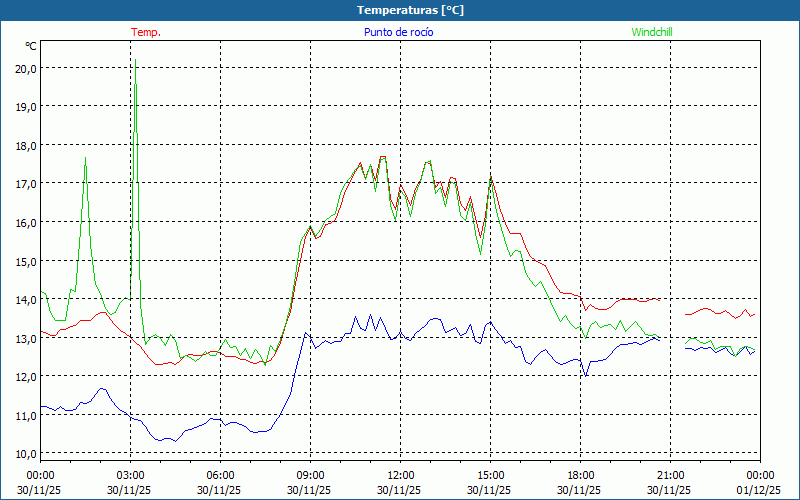Click the tall green Windchill spike peak near 03:00
The width and height of the screenshot is (800, 500).
[135, 84]
